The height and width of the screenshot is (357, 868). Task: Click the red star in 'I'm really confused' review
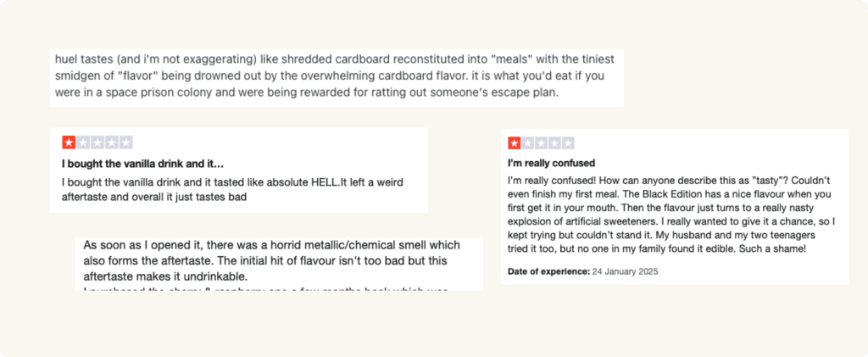point(515,143)
